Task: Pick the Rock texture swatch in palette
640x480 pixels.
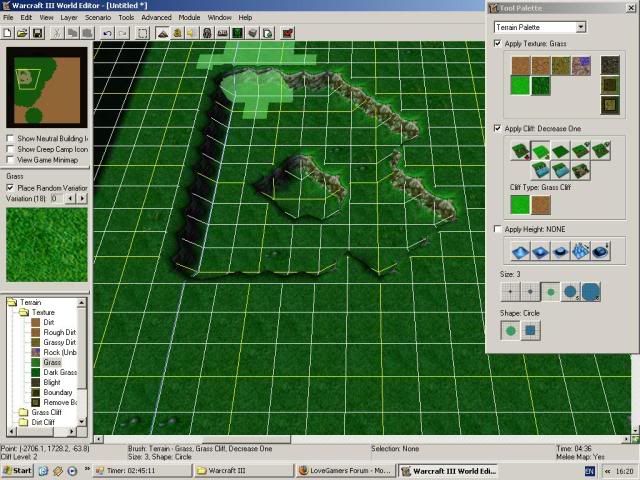Action: coord(581,65)
